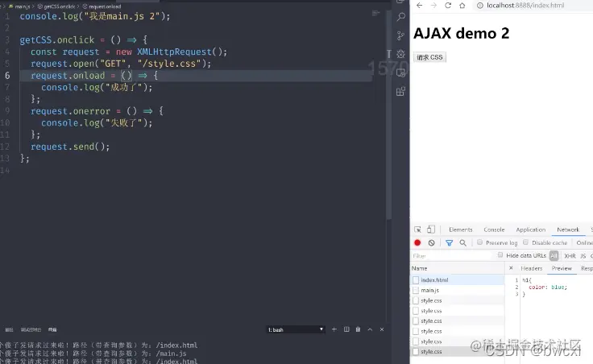Filter requests by XHR type

click(x=570, y=256)
